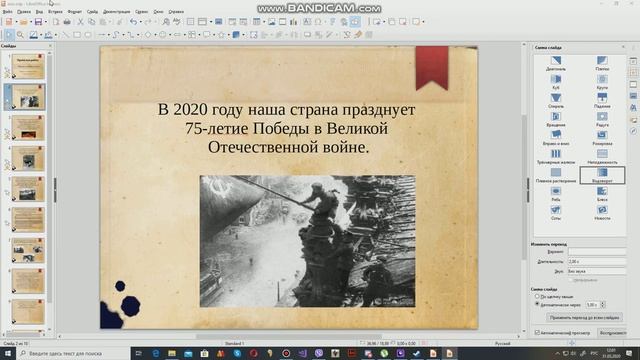Choose the Падение transition
The width and height of the screenshot is (640, 360).
602,101
